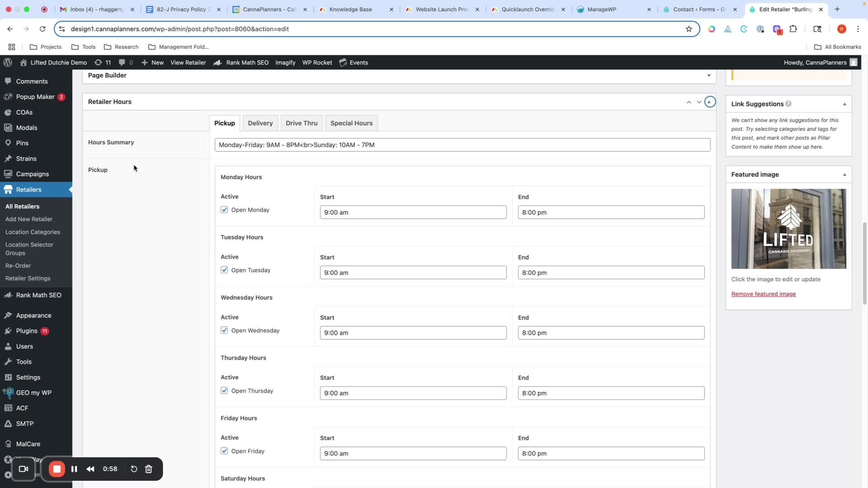The image size is (868, 488).
Task: Switch to the Delivery hours tab
Action: click(260, 123)
